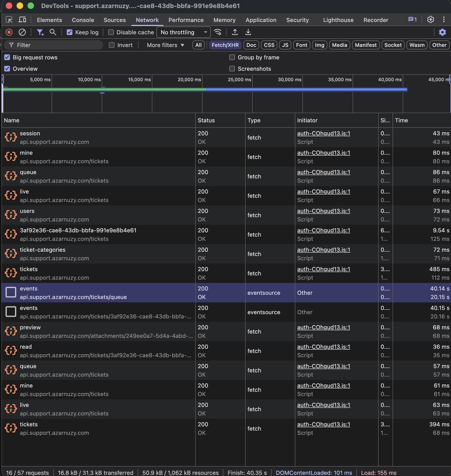Open auth-COhgud13.js:1 initiator of session
This screenshot has height=476, width=451.
tap(323, 133)
